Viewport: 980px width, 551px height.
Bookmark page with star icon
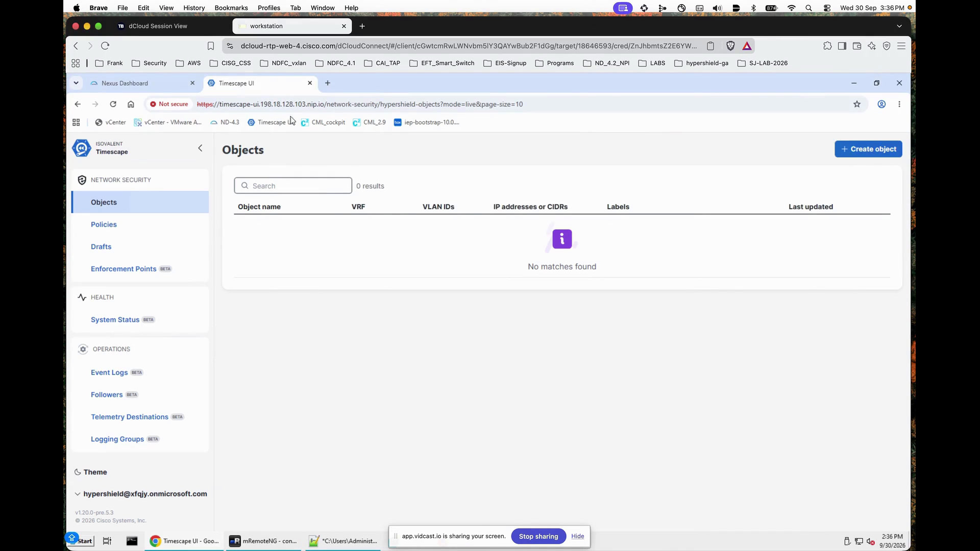(x=857, y=104)
